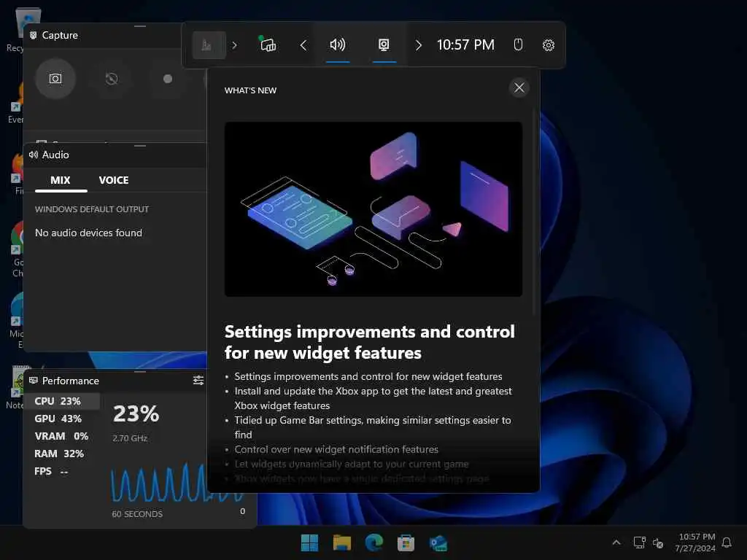Screen dimensions: 747x560
Task: Start recording with the dot button
Action: point(168,79)
